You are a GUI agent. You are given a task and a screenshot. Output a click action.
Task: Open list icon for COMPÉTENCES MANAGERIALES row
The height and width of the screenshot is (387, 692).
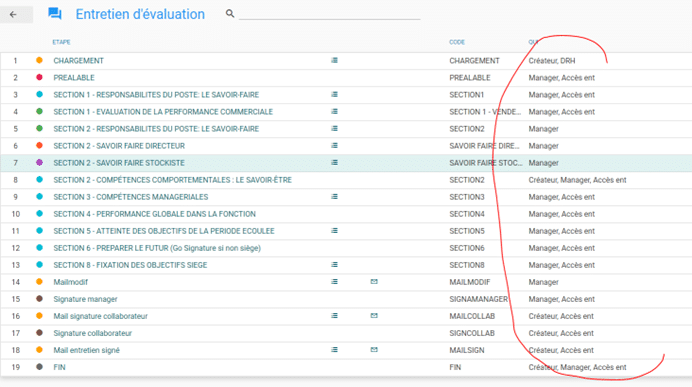[335, 197]
